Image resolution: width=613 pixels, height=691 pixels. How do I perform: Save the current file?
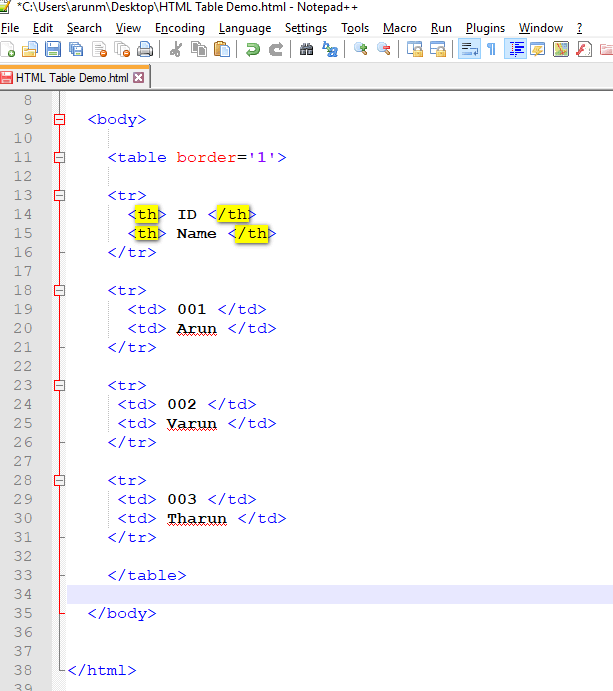click(53, 49)
